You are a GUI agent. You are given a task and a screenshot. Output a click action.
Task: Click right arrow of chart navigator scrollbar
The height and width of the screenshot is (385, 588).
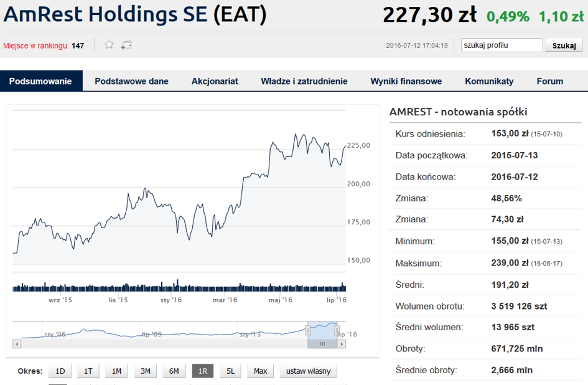point(341,344)
